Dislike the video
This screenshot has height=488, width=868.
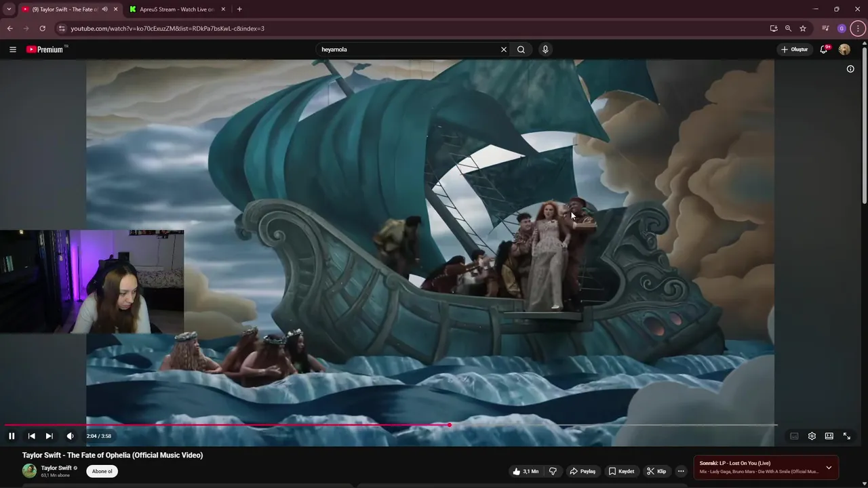[x=553, y=471]
